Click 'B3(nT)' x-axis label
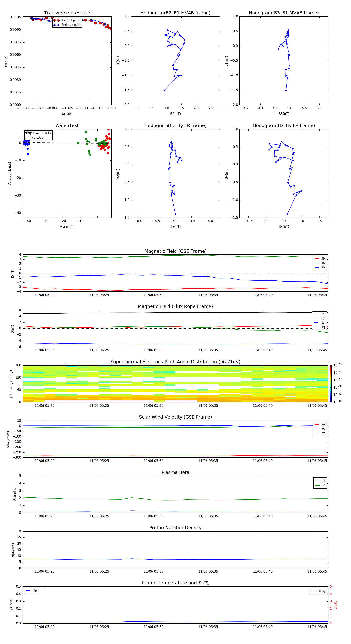 click(x=284, y=114)
